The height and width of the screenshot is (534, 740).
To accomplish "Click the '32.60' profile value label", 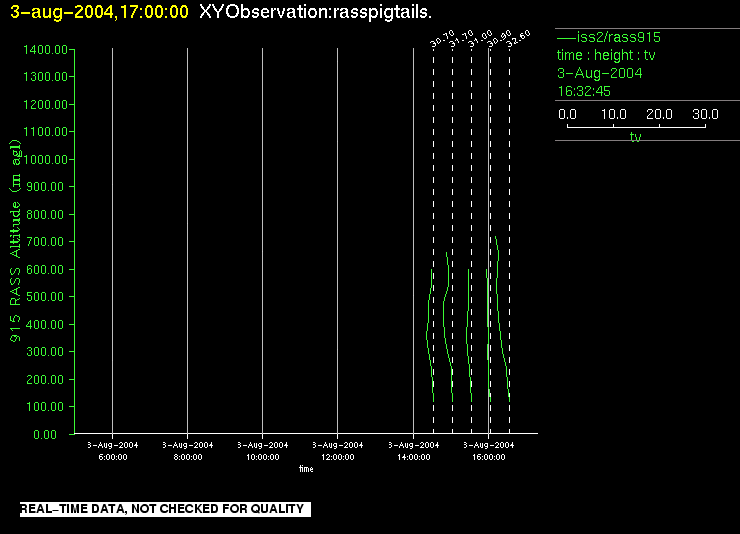I will pyautogui.click(x=518, y=39).
